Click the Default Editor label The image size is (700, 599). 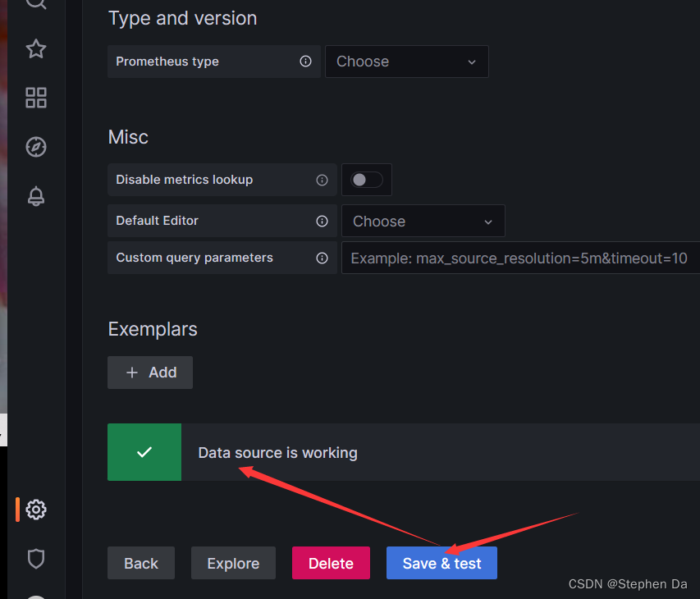pos(157,221)
